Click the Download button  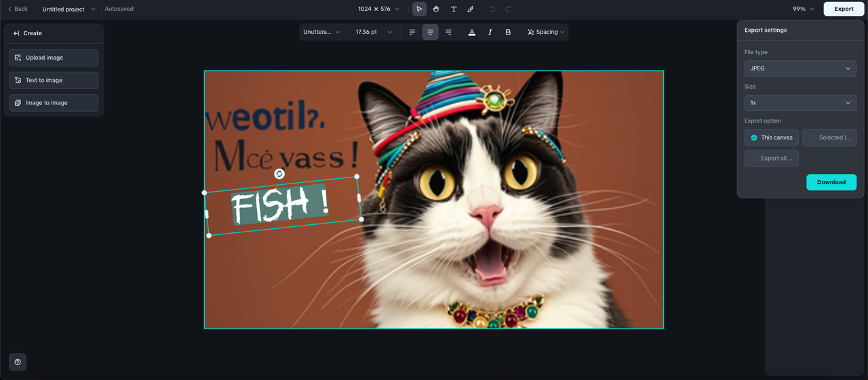(x=831, y=182)
